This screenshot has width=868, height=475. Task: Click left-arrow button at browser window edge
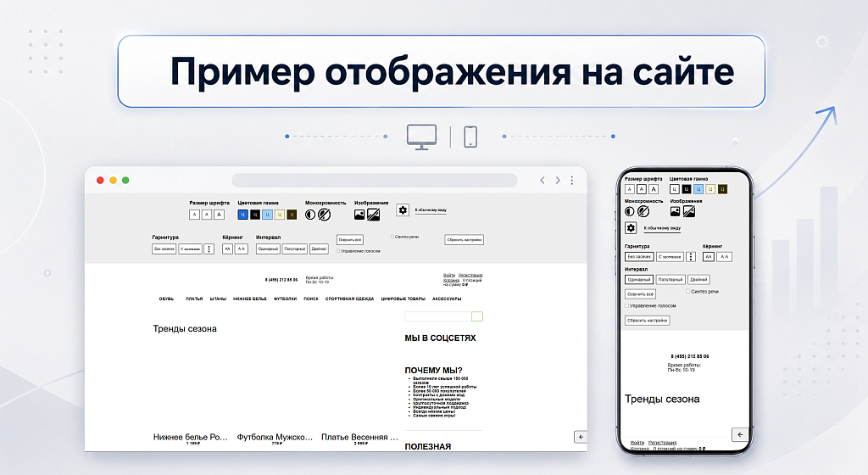coord(580,437)
